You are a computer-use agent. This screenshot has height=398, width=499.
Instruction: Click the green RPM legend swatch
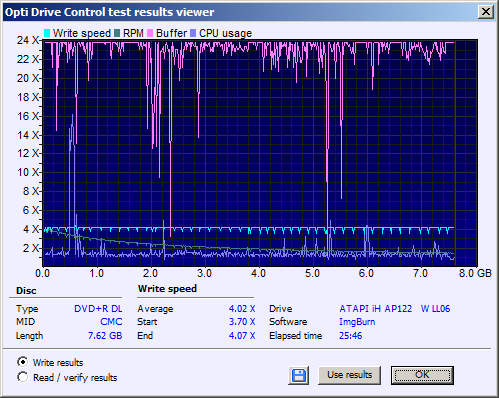point(117,33)
